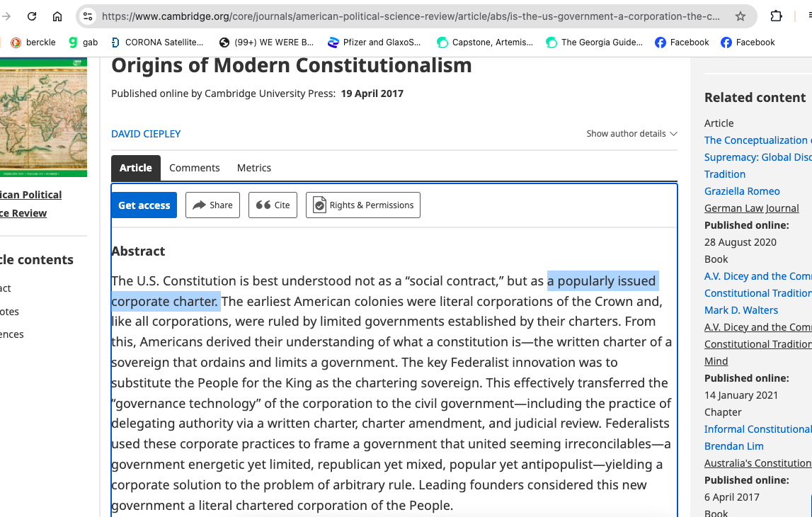Switch to the Comments tab

[x=194, y=168]
